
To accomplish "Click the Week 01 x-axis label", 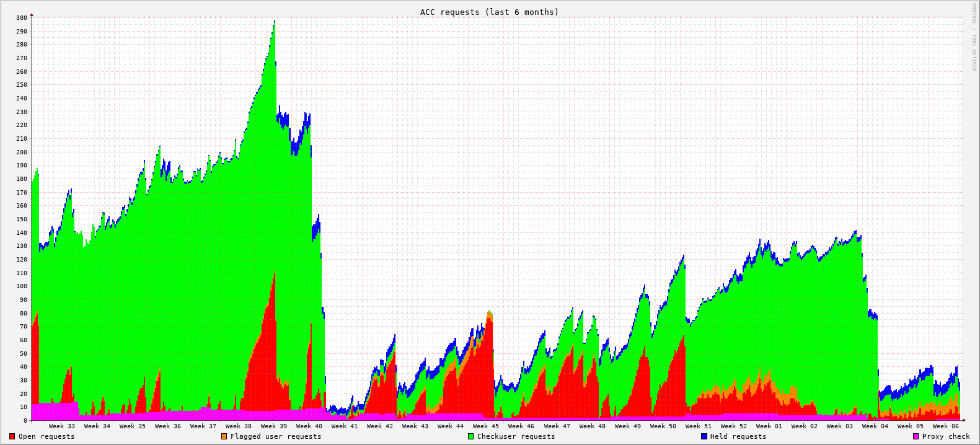I will pos(769,426).
